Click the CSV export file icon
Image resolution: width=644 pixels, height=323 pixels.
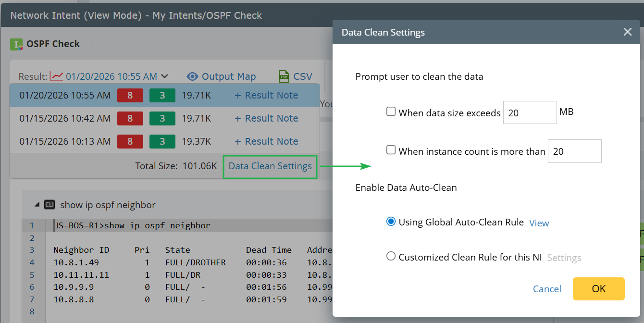(284, 76)
